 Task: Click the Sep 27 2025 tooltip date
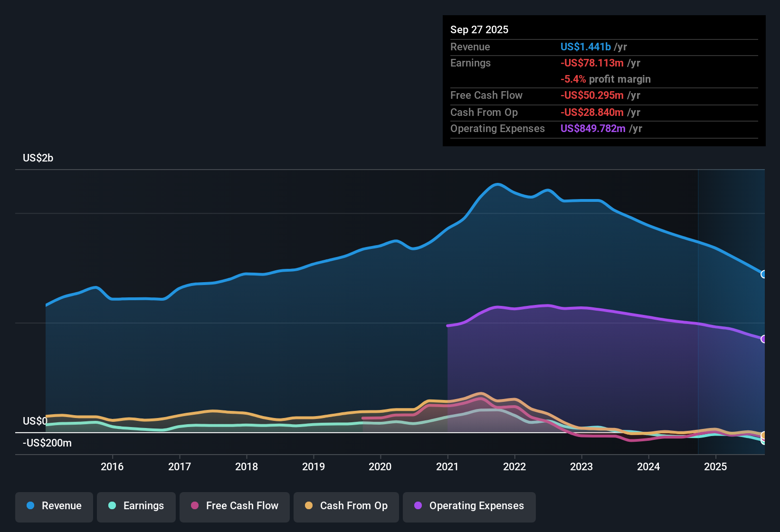(479, 29)
